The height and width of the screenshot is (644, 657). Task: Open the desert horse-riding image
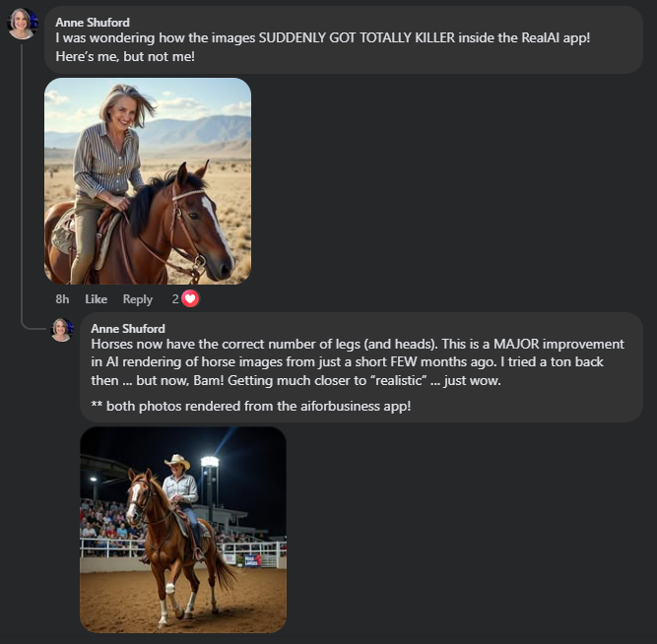pyautogui.click(x=148, y=181)
